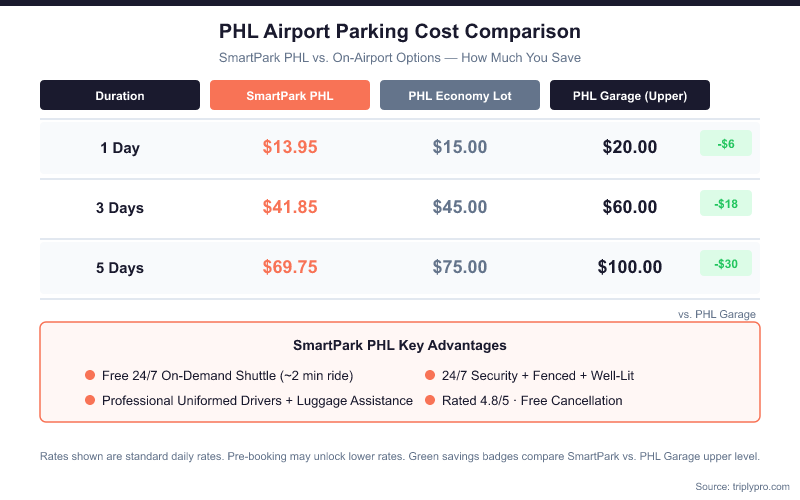
Task: Click the green -$6 savings badge
Action: (726, 144)
